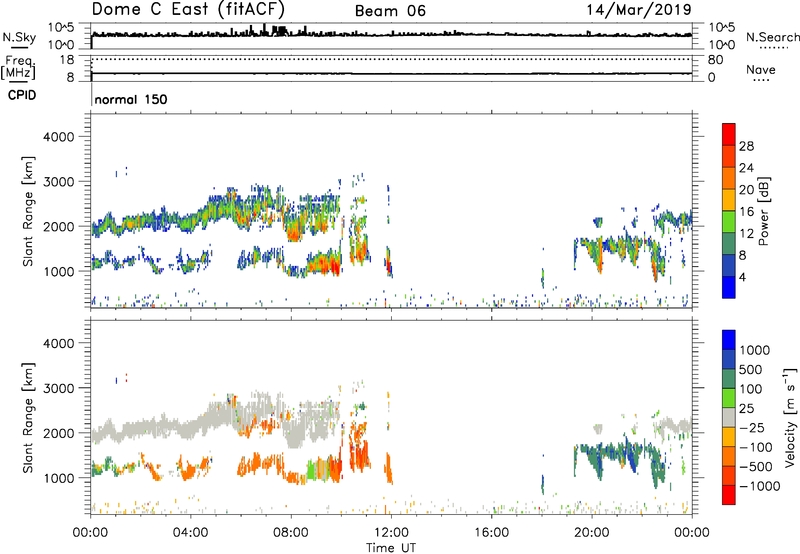Screen dimensions: 800x554
Task: Click the "Dome C East (fitACF)" title
Action: tap(188, 9)
